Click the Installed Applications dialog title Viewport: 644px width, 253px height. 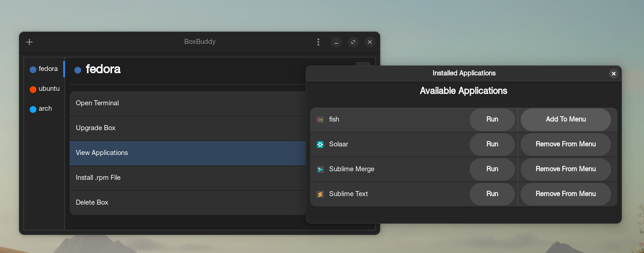(x=464, y=73)
